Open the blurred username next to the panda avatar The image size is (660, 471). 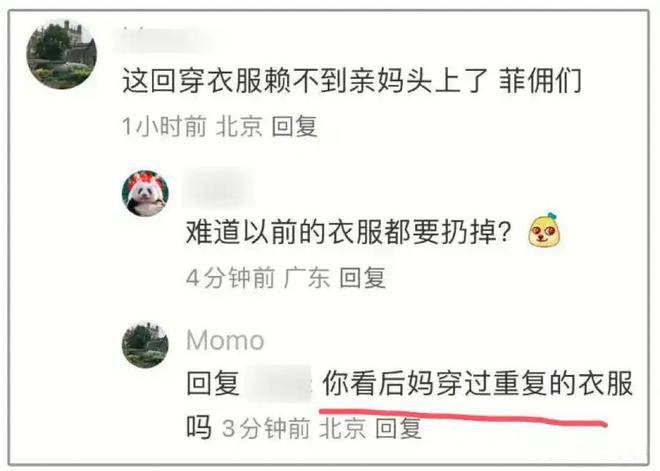219,186
